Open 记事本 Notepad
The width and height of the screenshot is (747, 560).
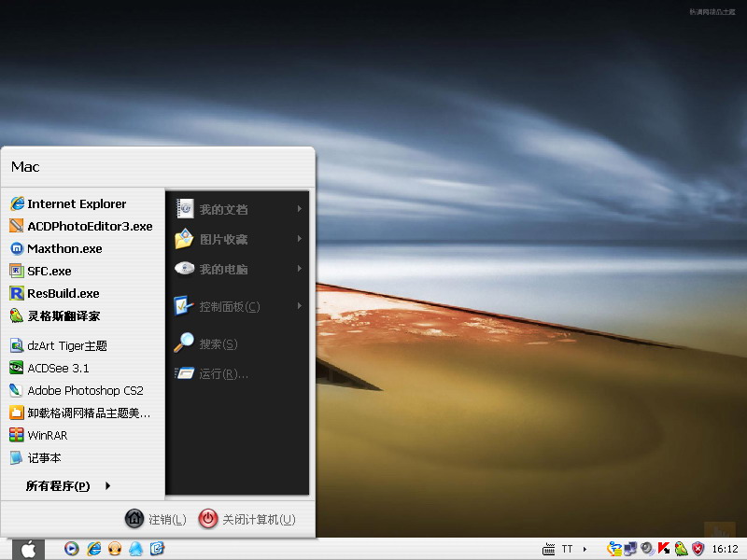(82, 457)
